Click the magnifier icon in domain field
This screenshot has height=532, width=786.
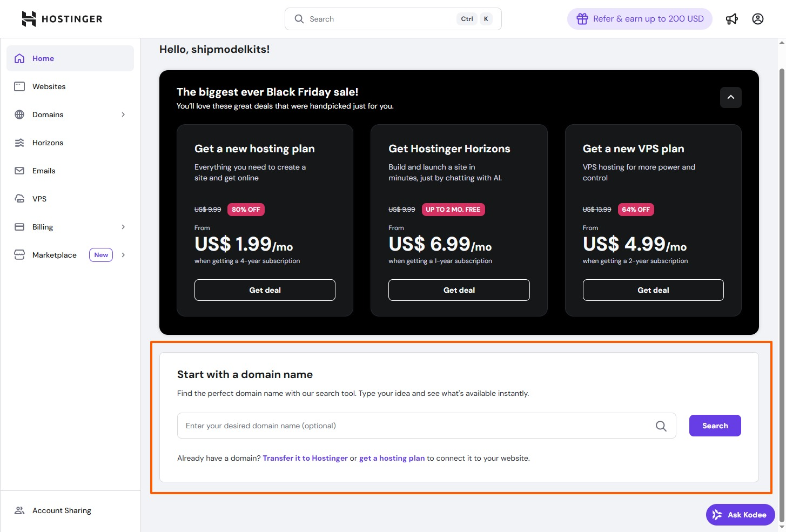pyautogui.click(x=661, y=426)
